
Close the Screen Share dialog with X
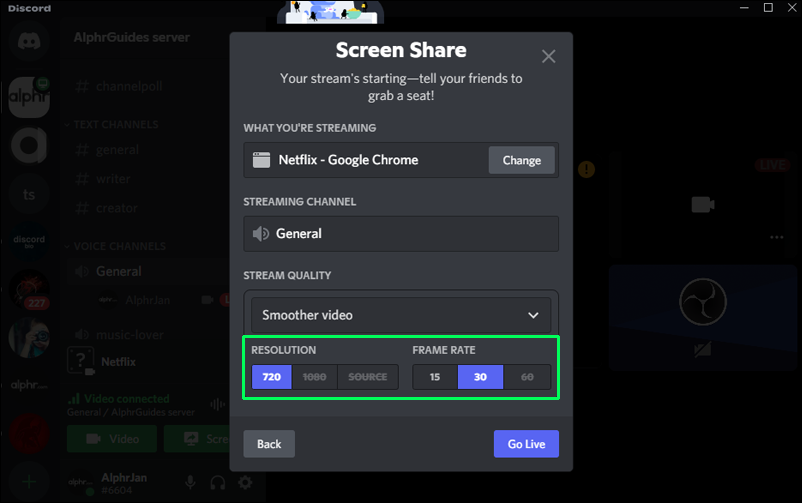point(548,56)
